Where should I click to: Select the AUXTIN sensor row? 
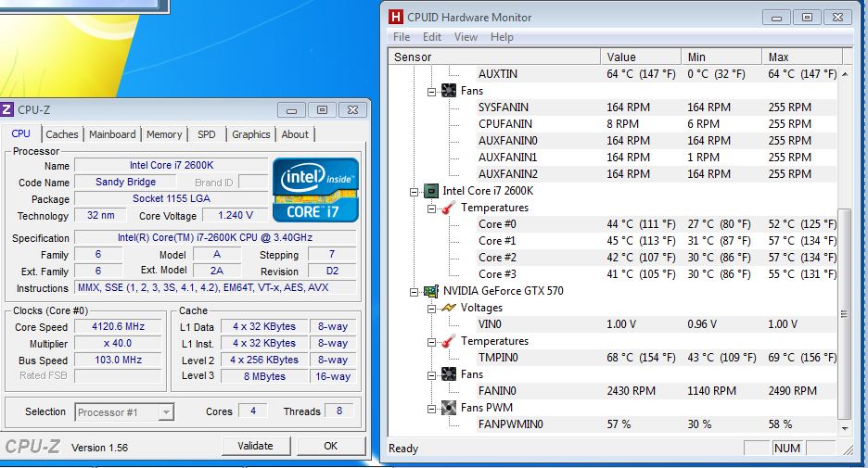[656, 73]
